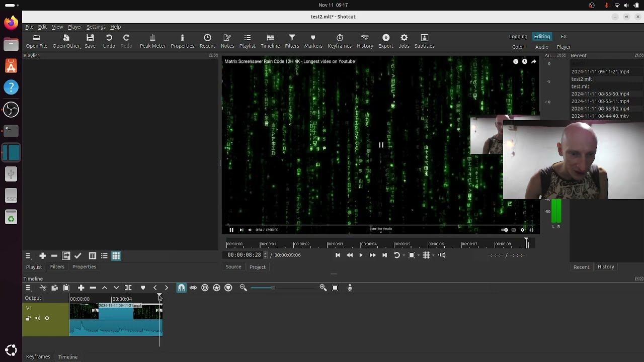This screenshot has height=362, width=644.
Task: Hide the V1 track with eye icon
Action: [x=47, y=318]
